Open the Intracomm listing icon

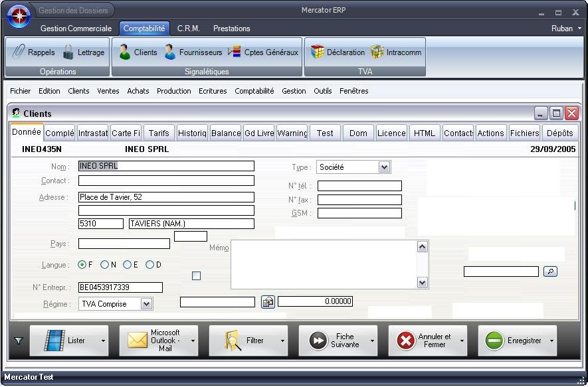click(x=377, y=52)
